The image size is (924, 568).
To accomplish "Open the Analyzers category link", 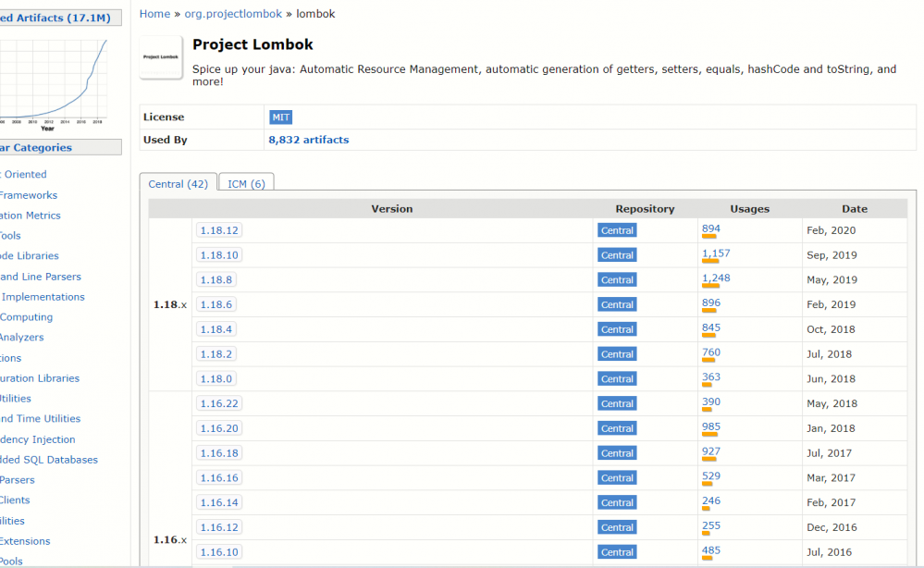I will point(22,338).
